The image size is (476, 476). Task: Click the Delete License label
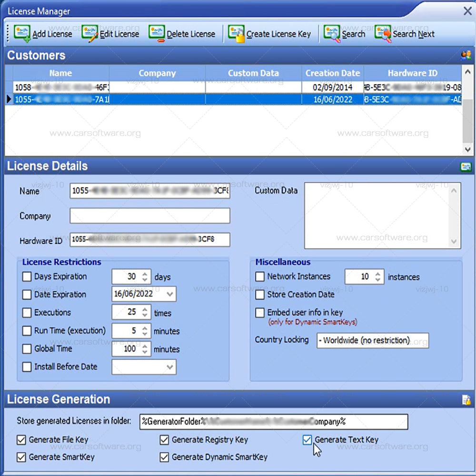coord(191,34)
